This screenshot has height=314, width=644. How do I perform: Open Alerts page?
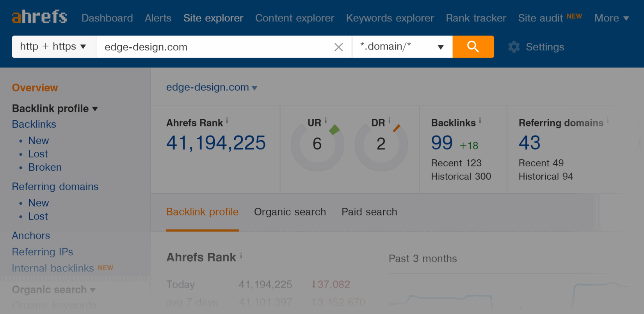pos(158,18)
